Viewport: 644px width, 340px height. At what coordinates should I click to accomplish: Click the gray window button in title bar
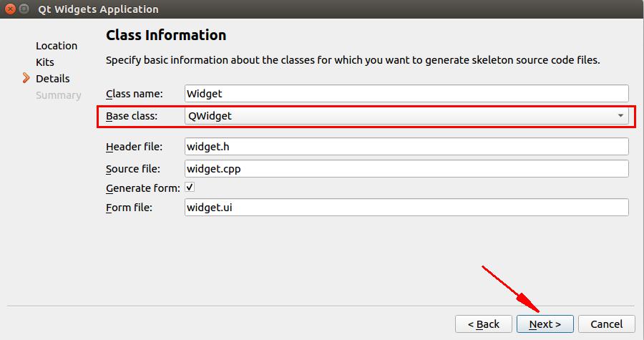tap(24, 9)
